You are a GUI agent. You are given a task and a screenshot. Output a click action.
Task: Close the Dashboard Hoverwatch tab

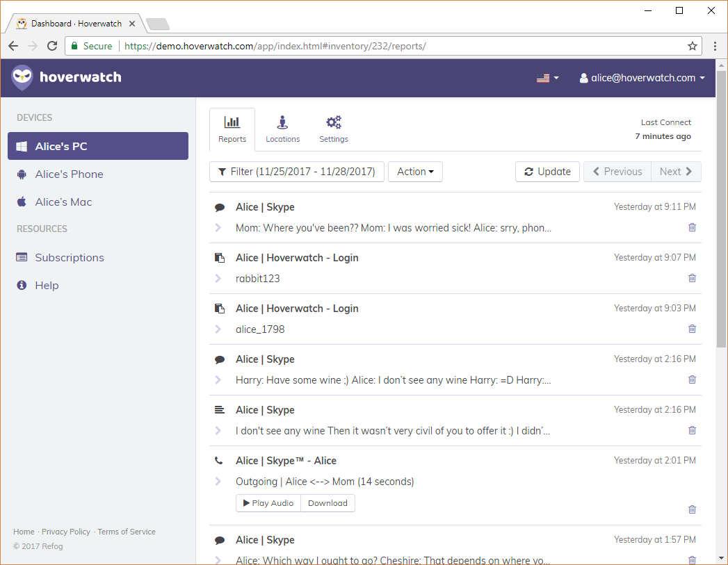(132, 23)
